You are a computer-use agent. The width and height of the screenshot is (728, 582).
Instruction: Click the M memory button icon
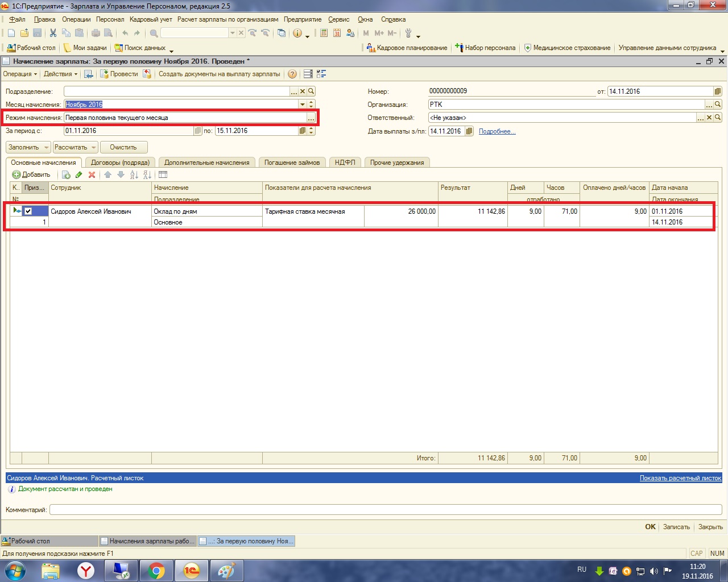coord(366,33)
